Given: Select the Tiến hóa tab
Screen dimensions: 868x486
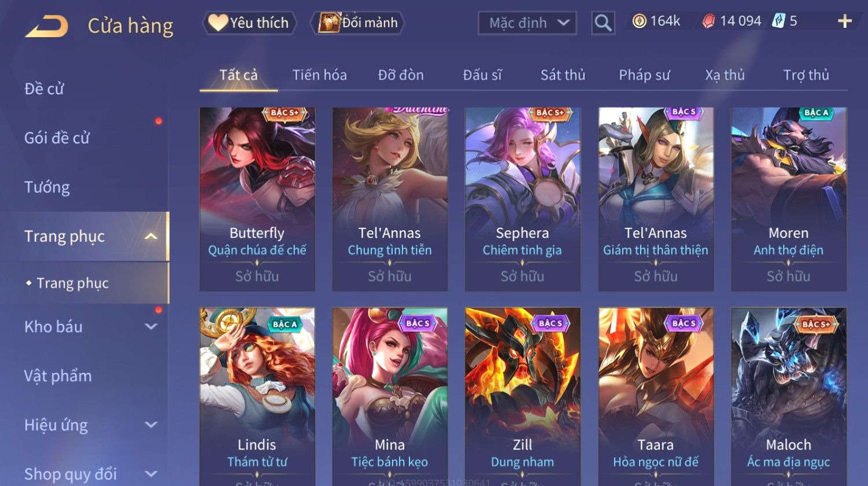Looking at the screenshot, I should coord(319,75).
